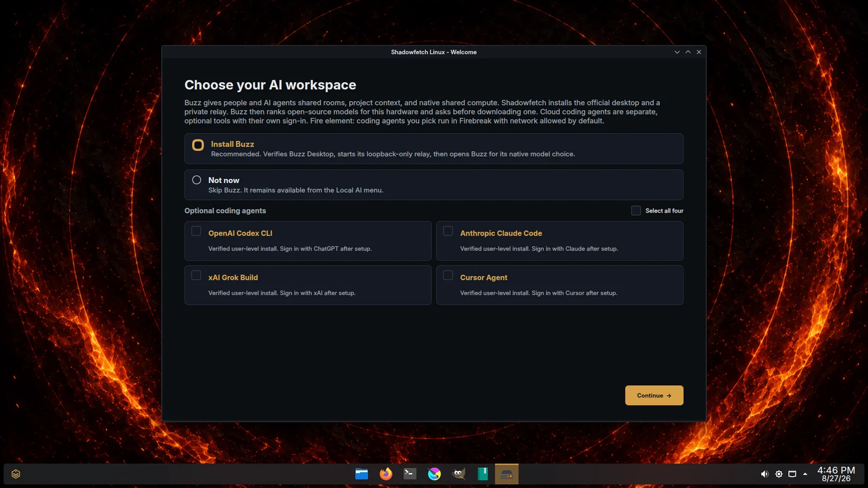The height and width of the screenshot is (488, 868).
Task: Click 'Skip Buzz. It remains available' description
Action: click(x=296, y=190)
